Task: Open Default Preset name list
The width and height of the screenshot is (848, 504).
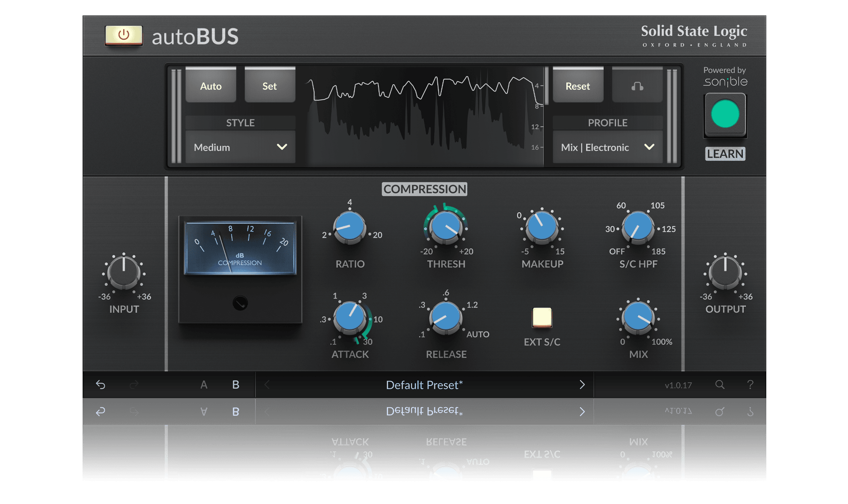Action: (424, 385)
